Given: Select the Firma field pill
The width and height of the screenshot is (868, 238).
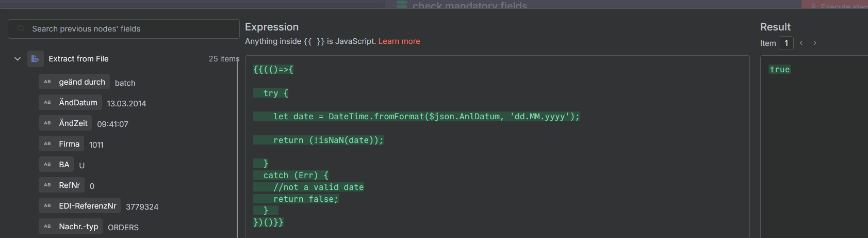Looking at the screenshot, I should pyautogui.click(x=61, y=144).
